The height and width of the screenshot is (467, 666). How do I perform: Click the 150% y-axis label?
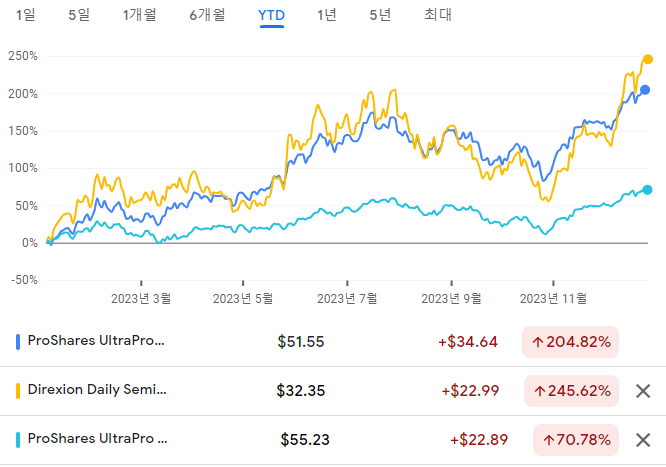[23, 131]
